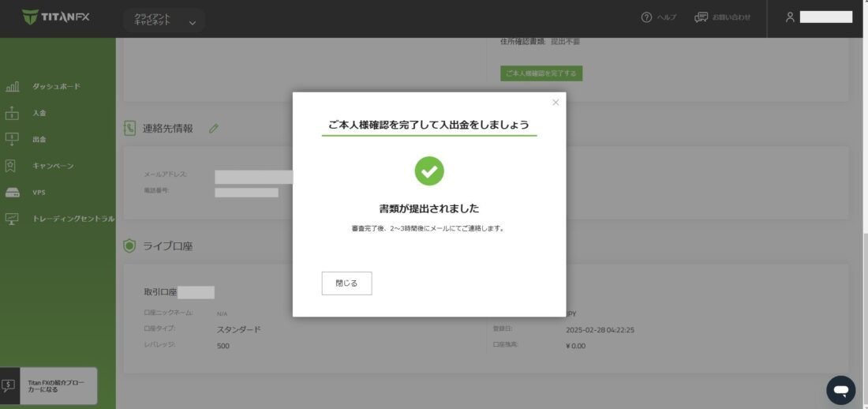Open the お問い合わせ contact link

click(x=723, y=17)
